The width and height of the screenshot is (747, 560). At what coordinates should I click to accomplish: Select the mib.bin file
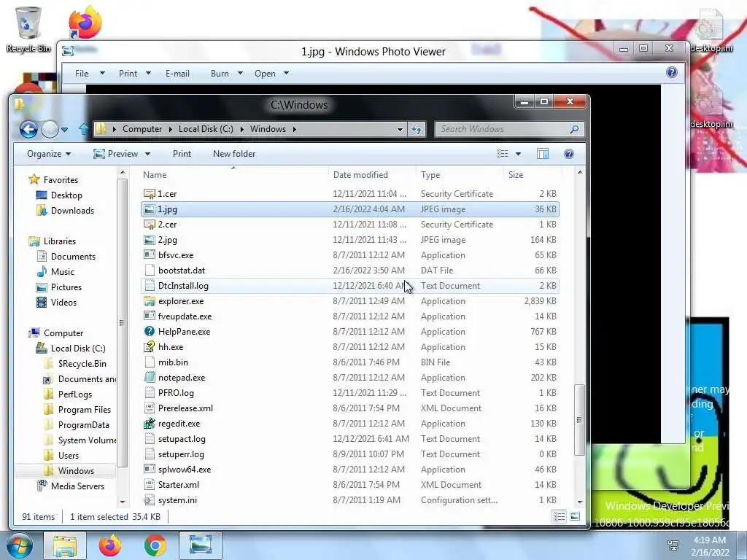[x=350, y=362]
